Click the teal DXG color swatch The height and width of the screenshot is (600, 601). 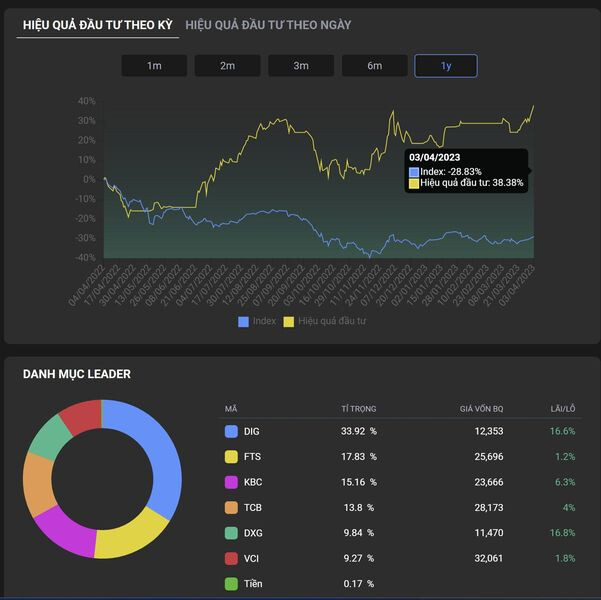[232, 533]
